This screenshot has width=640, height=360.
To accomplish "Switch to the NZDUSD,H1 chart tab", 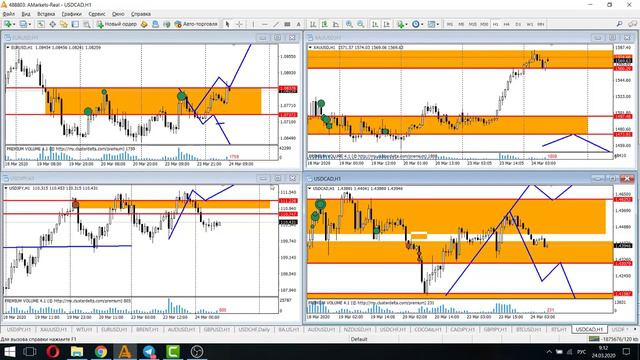I will [357, 329].
